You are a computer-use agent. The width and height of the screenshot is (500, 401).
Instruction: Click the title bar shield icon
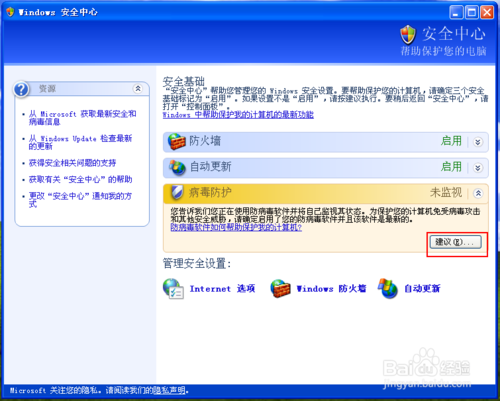(x=10, y=12)
